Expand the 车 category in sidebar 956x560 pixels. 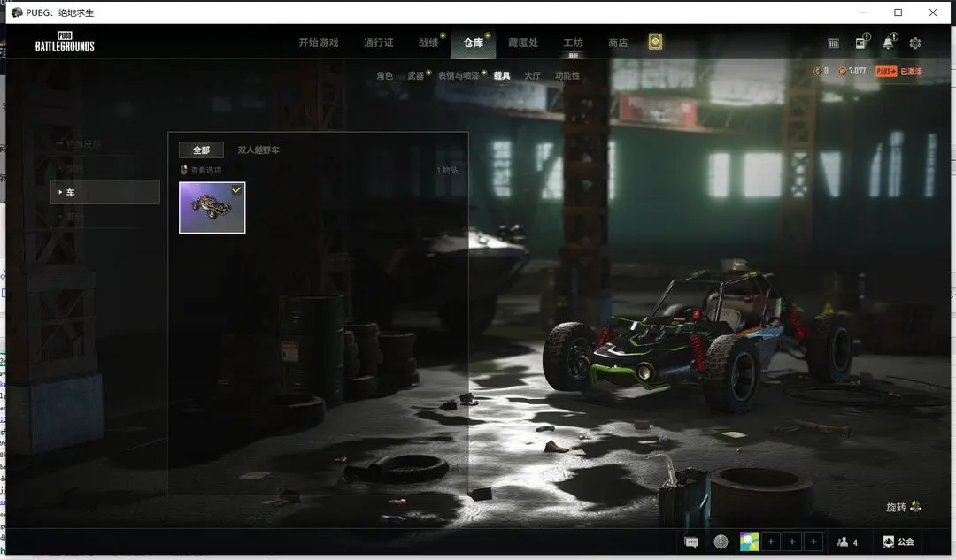[104, 192]
